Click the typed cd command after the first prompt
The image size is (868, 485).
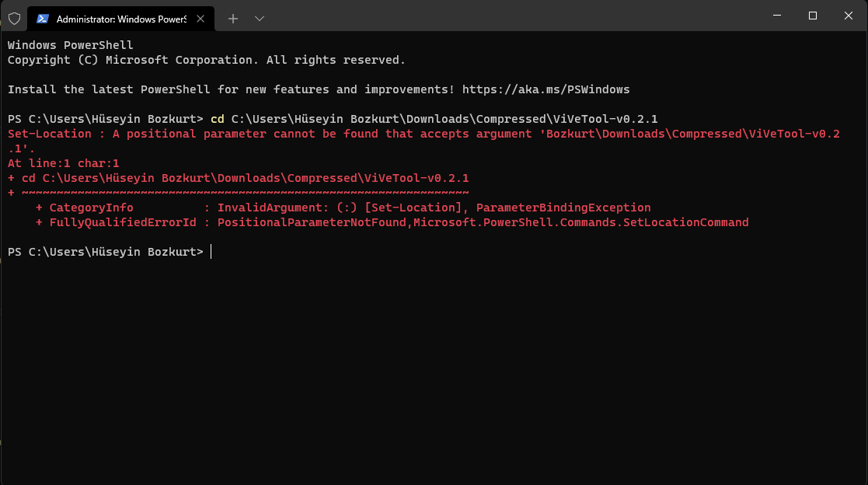coord(434,119)
